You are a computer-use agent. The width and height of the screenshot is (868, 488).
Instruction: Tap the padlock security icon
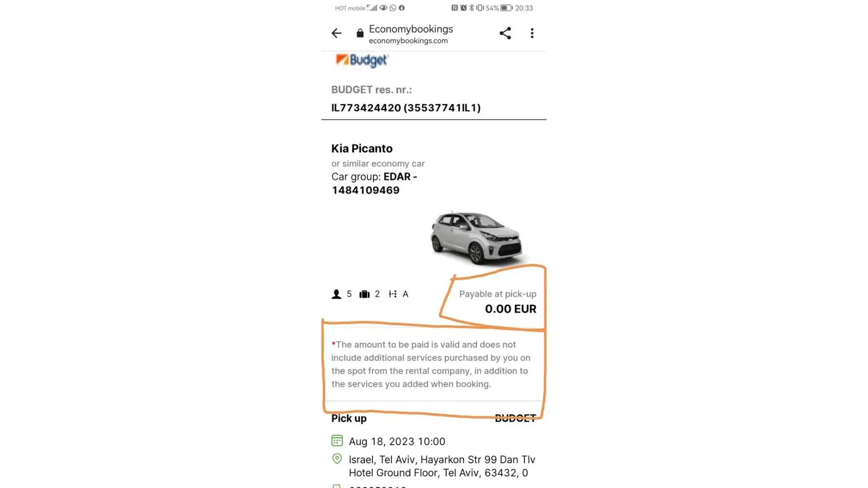pos(360,33)
